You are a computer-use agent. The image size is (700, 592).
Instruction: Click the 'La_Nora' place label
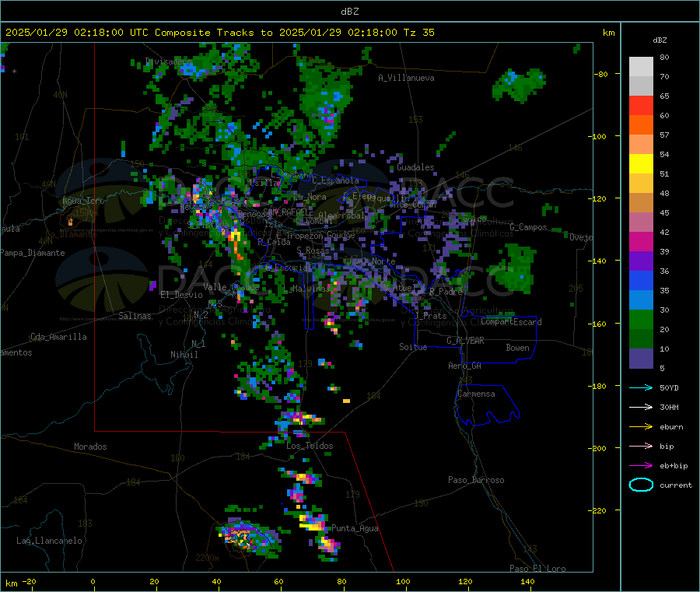click(310, 197)
